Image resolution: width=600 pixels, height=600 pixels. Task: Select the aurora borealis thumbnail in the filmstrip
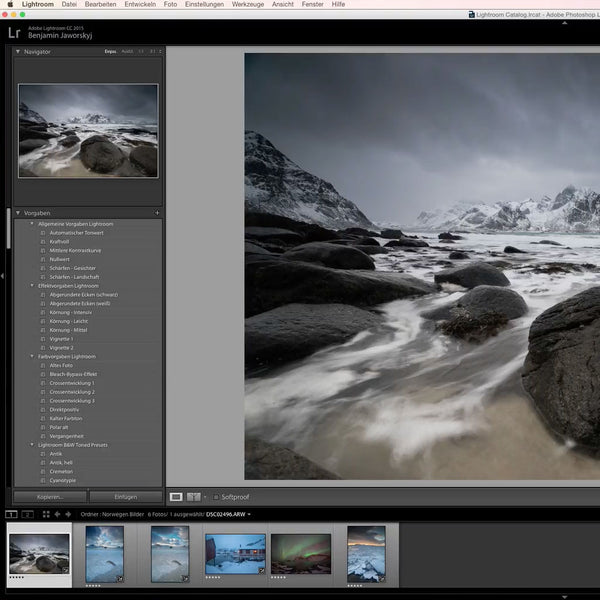tap(300, 554)
